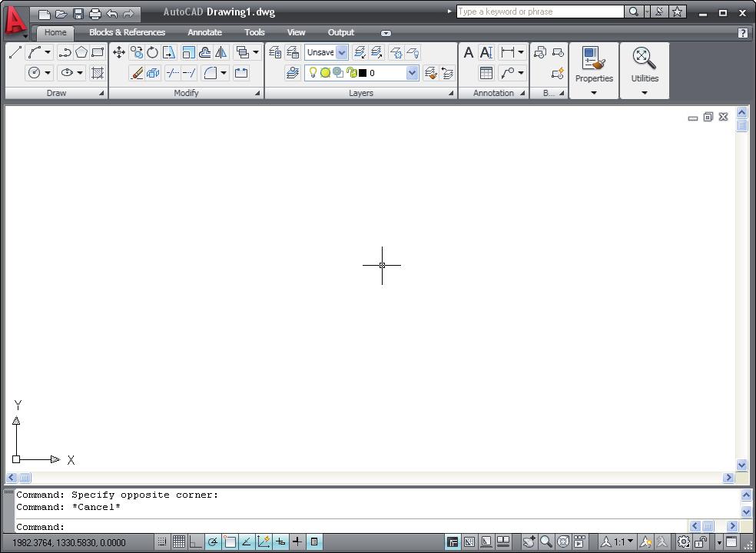Open the Annotate ribbon tab
This screenshot has height=553, width=756.
click(x=204, y=32)
